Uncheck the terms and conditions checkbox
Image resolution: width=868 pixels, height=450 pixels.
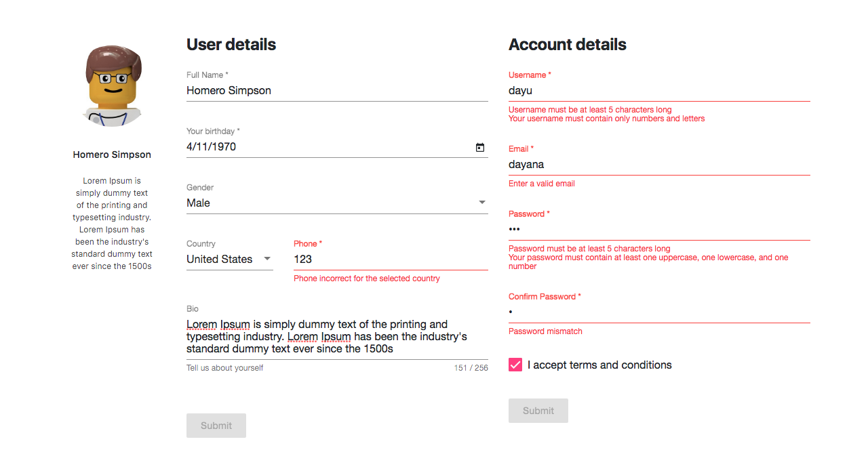[x=515, y=365]
